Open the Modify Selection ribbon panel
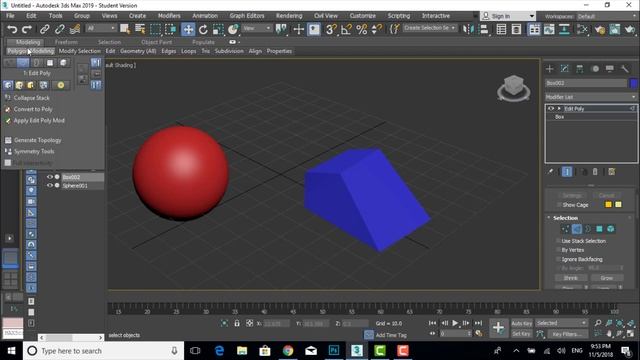The height and width of the screenshot is (360, 640). (80, 51)
